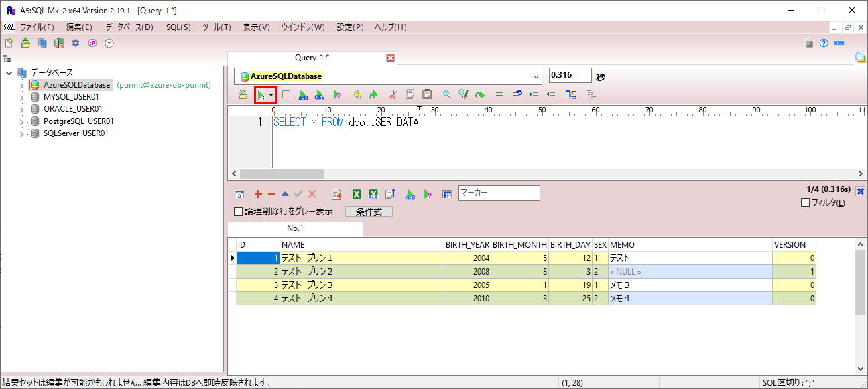
Task: Open the SQL history clock icon
Action: tap(109, 43)
